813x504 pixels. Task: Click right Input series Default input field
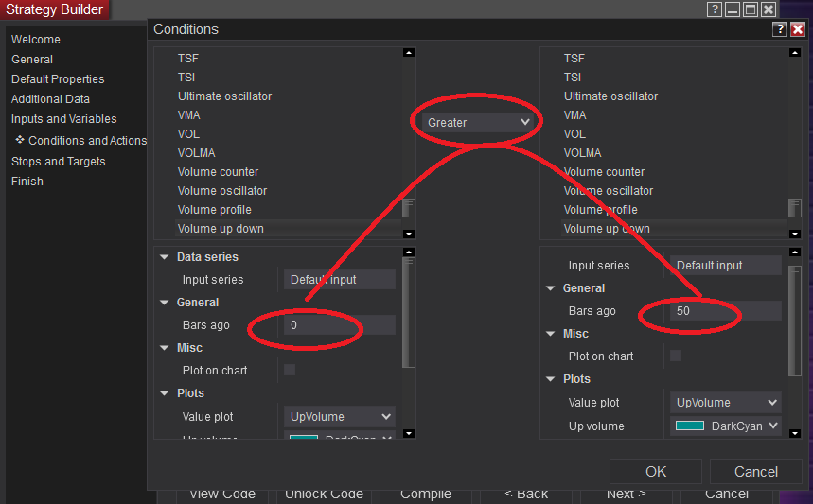click(726, 265)
